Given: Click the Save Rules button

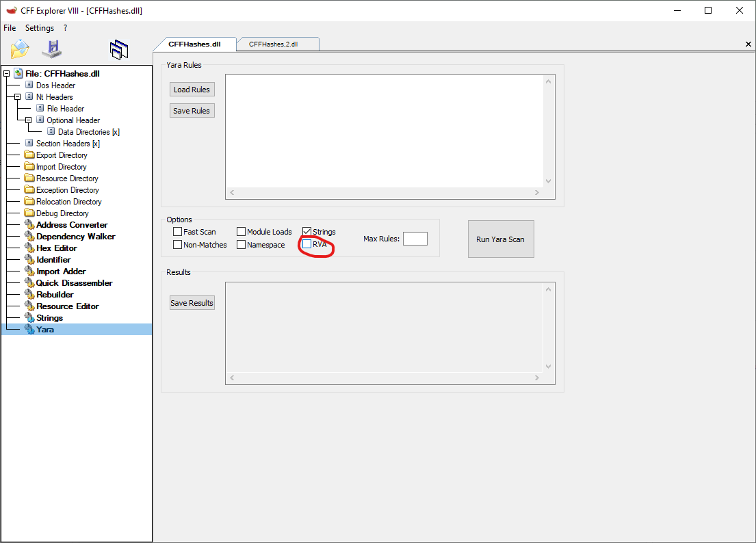Looking at the screenshot, I should click(192, 111).
